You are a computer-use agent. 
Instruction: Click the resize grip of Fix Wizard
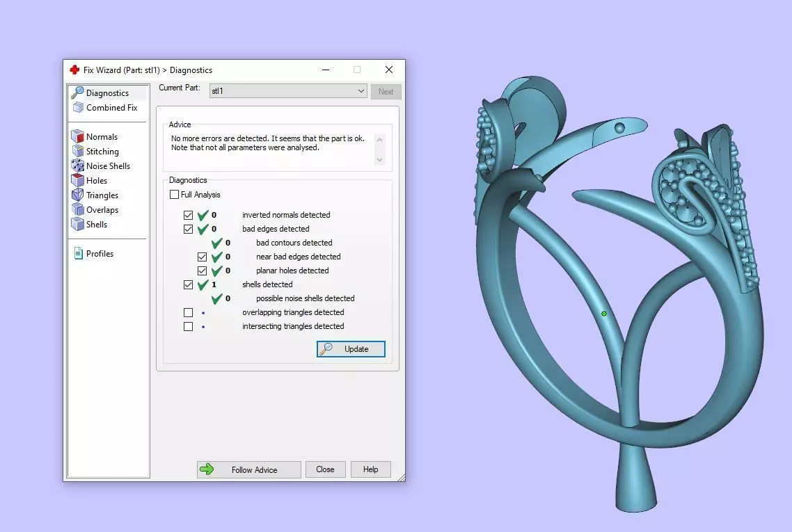(x=401, y=478)
